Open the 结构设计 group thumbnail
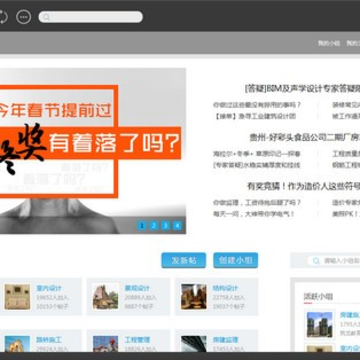 [194, 297]
